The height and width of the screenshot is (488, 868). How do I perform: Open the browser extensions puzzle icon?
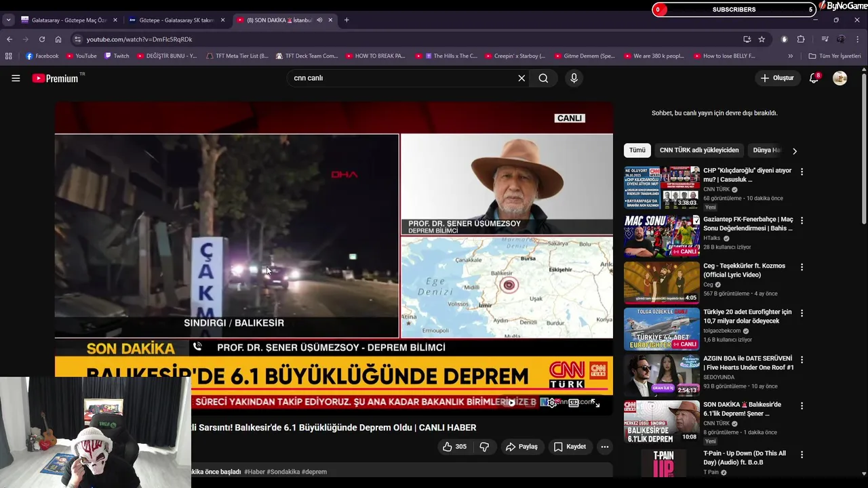801,39
